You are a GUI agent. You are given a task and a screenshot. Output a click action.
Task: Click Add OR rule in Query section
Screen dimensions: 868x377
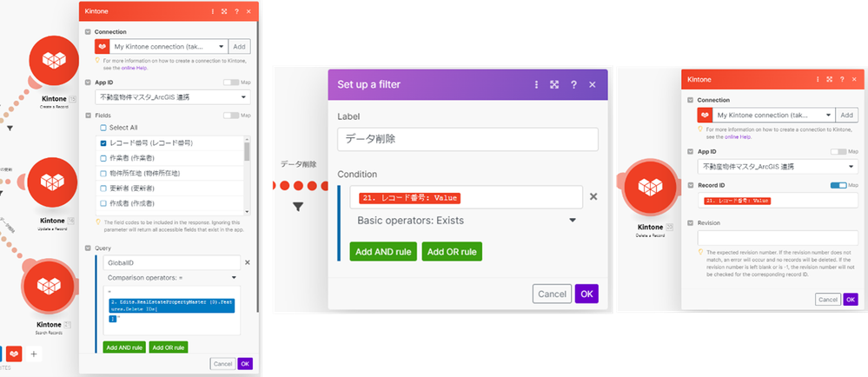169,347
